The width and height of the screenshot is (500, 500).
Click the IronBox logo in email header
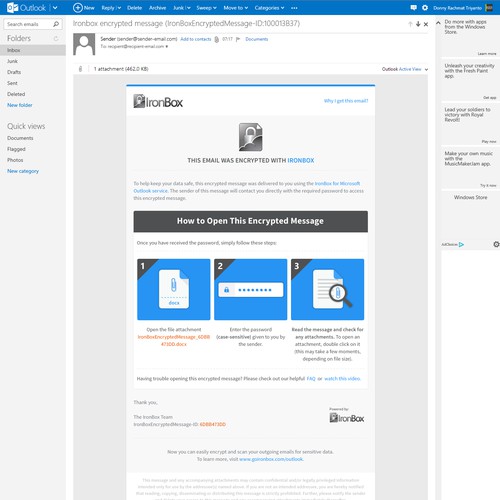(158, 101)
